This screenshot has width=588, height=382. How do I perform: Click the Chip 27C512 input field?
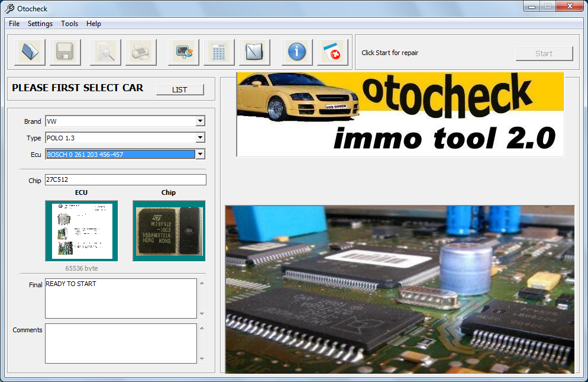tap(125, 180)
